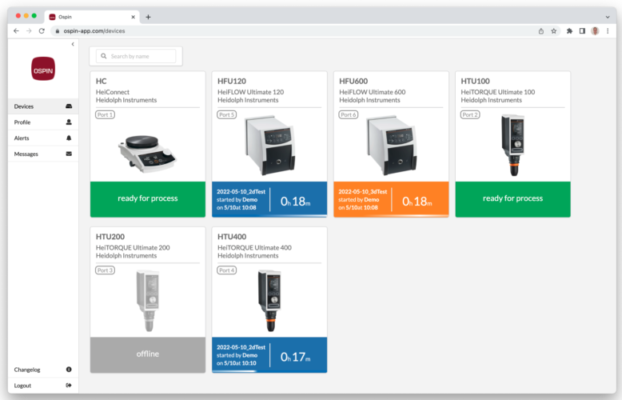This screenshot has height=400, width=622.
Task: Open the HTU200 device card title
Action: coord(110,237)
